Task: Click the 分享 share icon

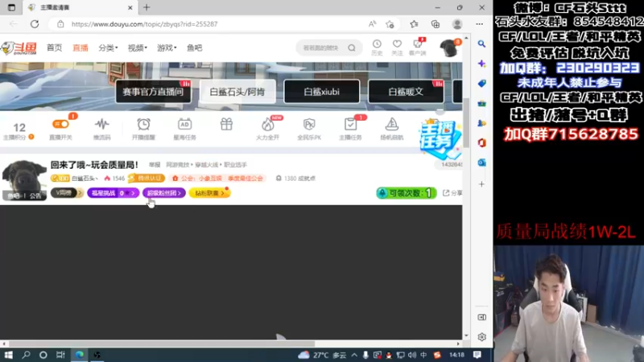Action: tap(452, 193)
